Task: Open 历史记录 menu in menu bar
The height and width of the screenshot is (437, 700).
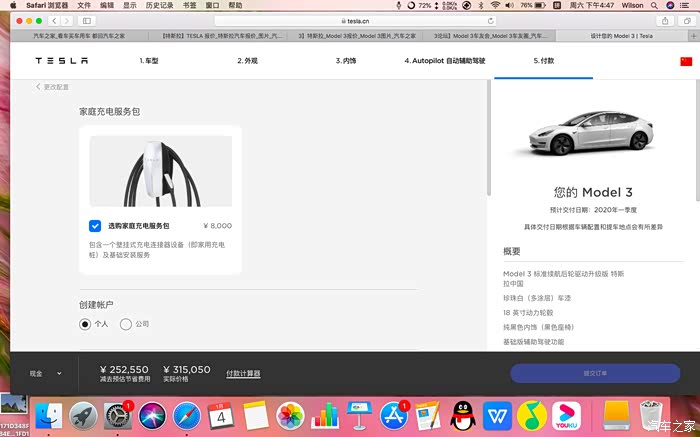Action: [x=160, y=5]
